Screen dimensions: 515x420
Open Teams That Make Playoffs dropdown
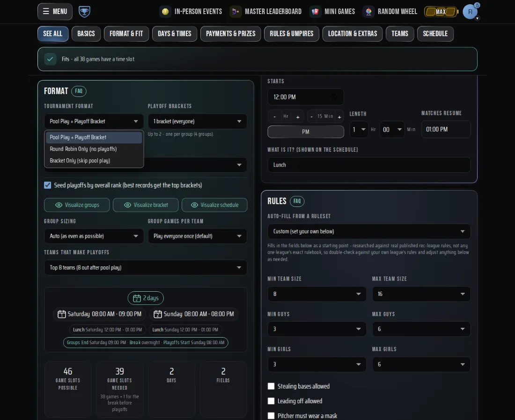pyautogui.click(x=146, y=268)
